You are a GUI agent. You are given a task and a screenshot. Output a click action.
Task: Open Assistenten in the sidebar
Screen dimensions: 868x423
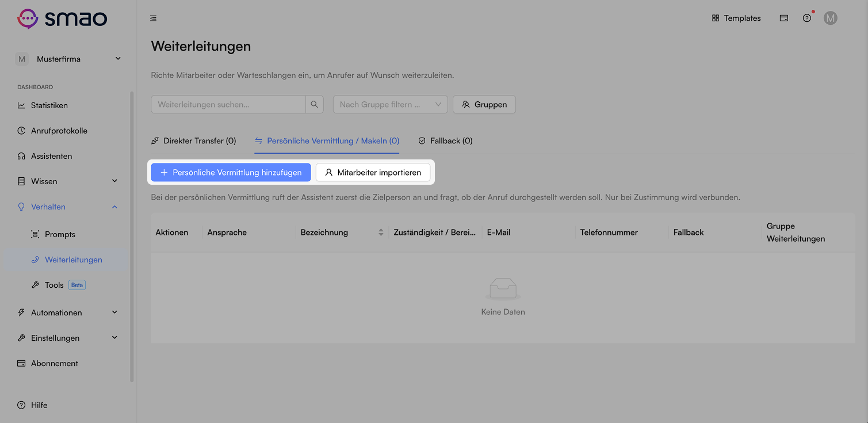68,156
